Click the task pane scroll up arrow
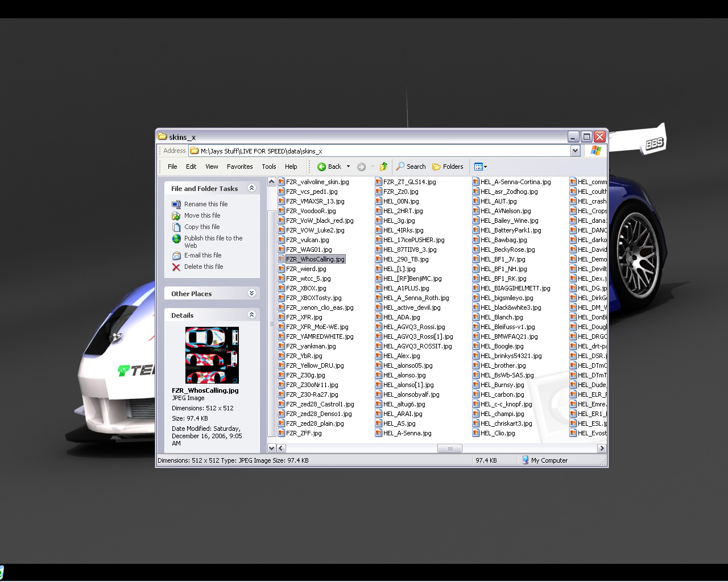Viewport: 728px width, 582px height. click(271, 182)
